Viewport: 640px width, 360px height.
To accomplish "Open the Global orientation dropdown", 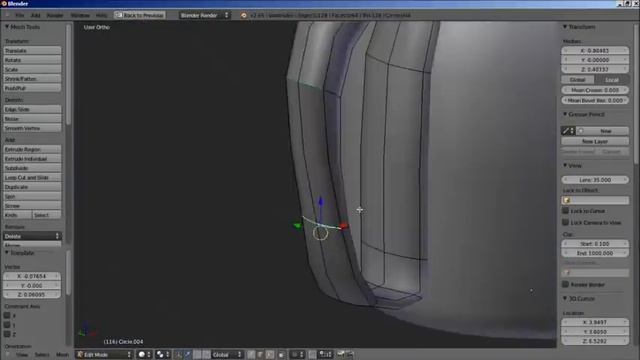I will click(x=227, y=354).
